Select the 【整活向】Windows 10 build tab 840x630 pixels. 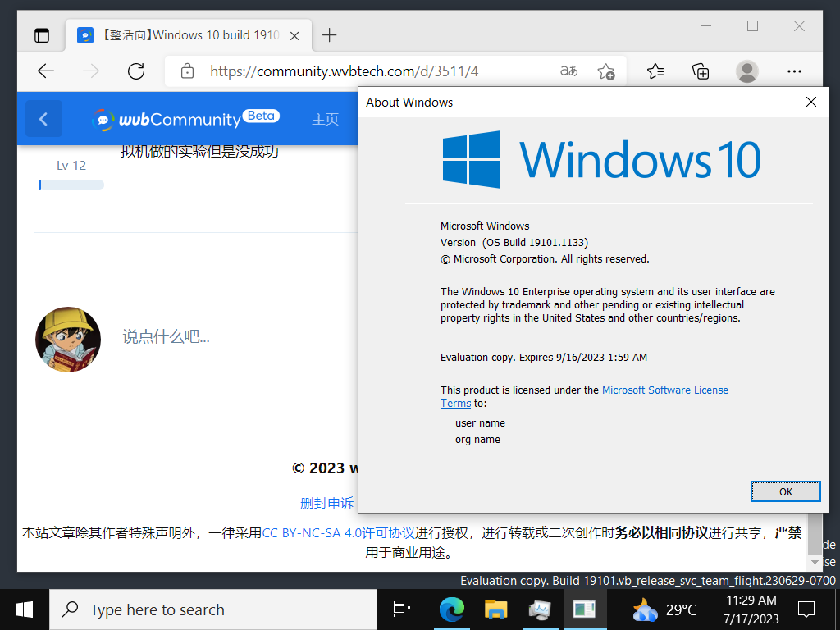click(x=189, y=35)
